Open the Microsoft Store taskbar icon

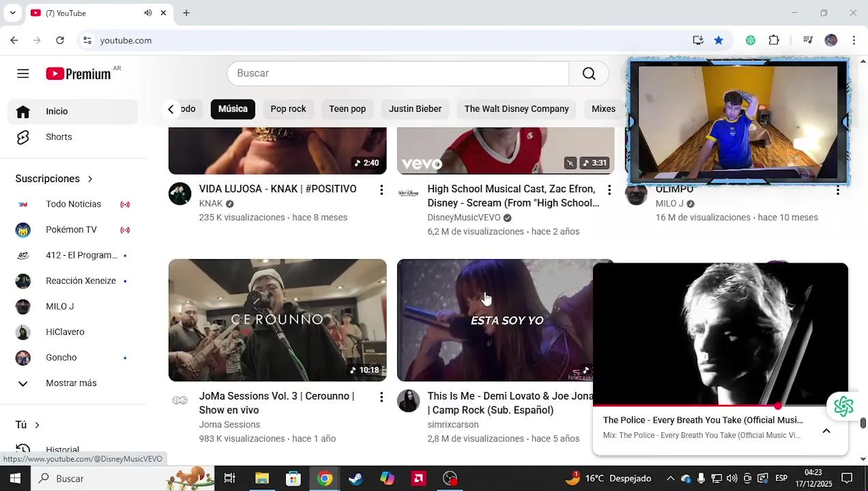click(293, 479)
